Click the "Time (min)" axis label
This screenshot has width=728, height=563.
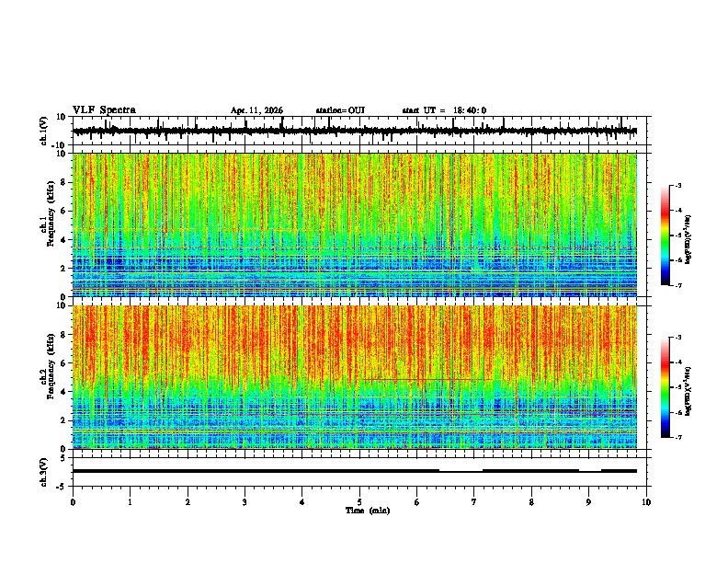point(368,511)
